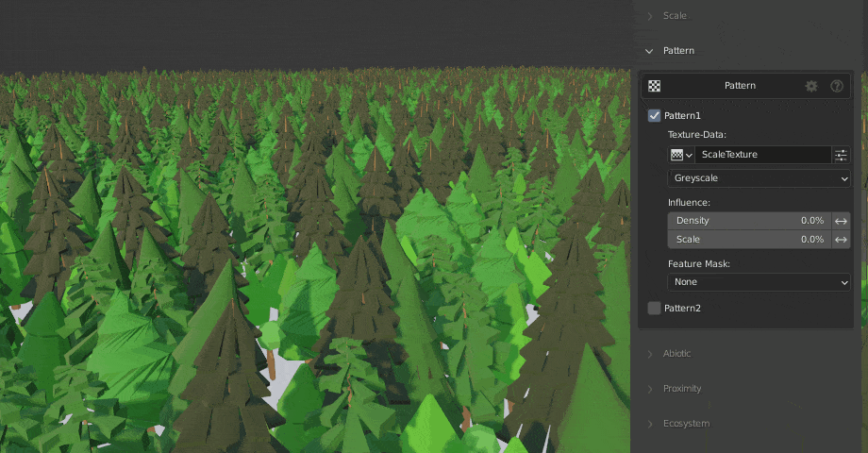Open texture settings sliders icon beside ScaleTexture

pyautogui.click(x=841, y=155)
